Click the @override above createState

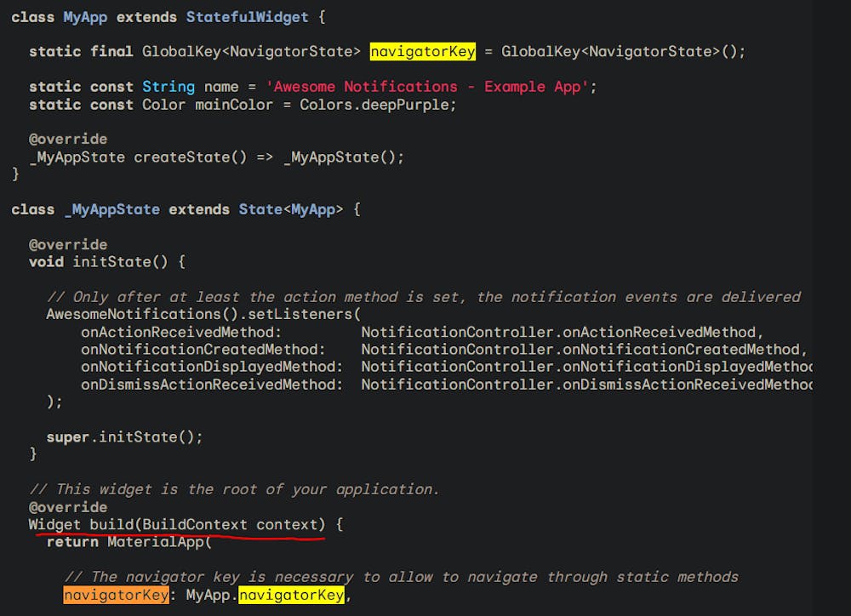tap(68, 139)
